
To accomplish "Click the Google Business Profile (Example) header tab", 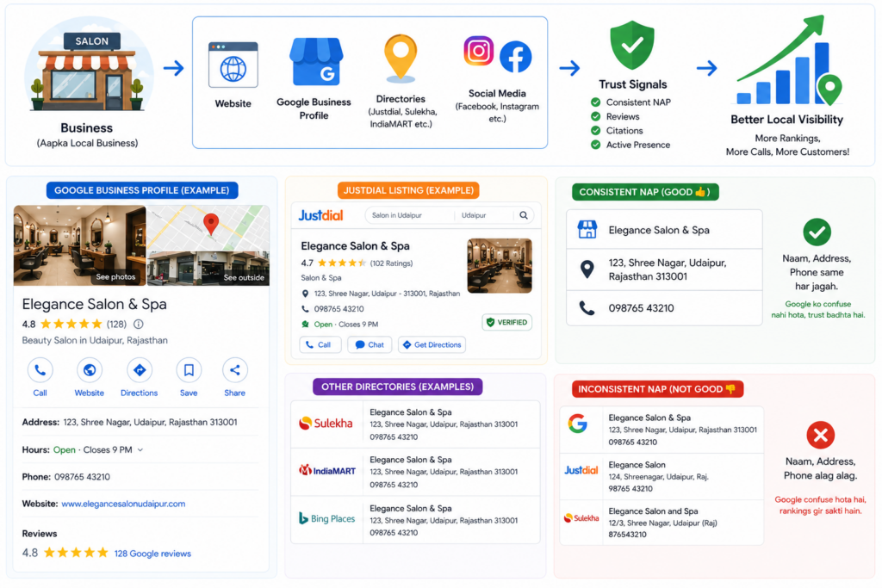I will coord(142,190).
